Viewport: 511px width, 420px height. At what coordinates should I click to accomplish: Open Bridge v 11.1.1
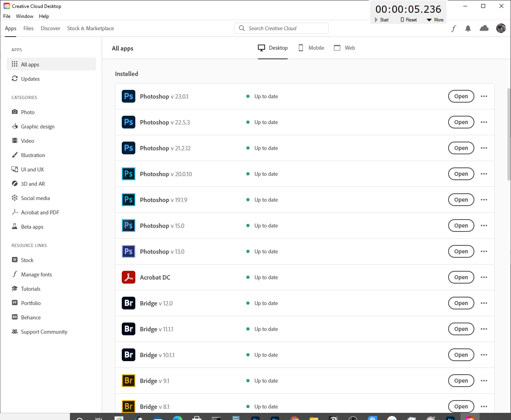tap(461, 329)
